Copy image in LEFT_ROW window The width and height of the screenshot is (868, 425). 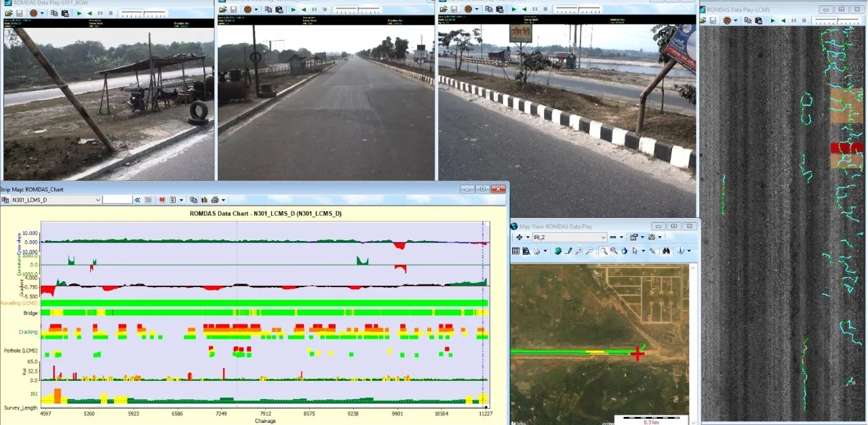click(54, 13)
